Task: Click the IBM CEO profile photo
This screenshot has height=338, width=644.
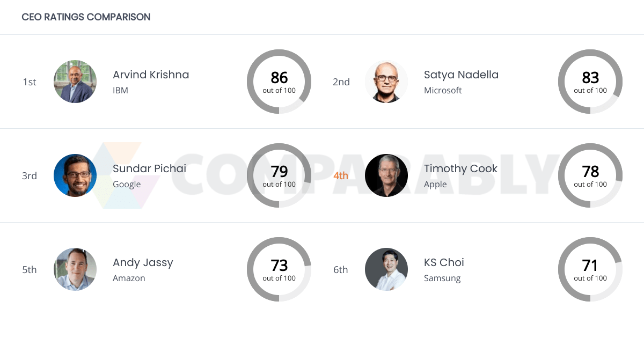Action: tap(75, 82)
